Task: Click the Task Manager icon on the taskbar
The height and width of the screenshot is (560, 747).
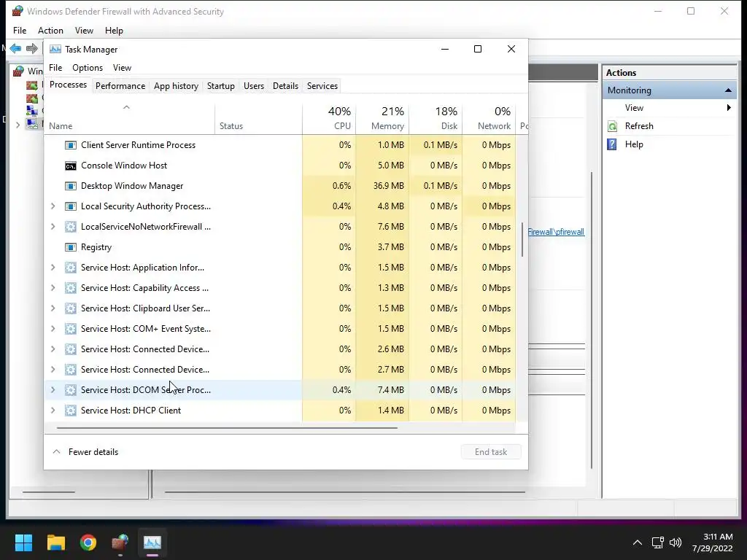Action: pos(152,542)
